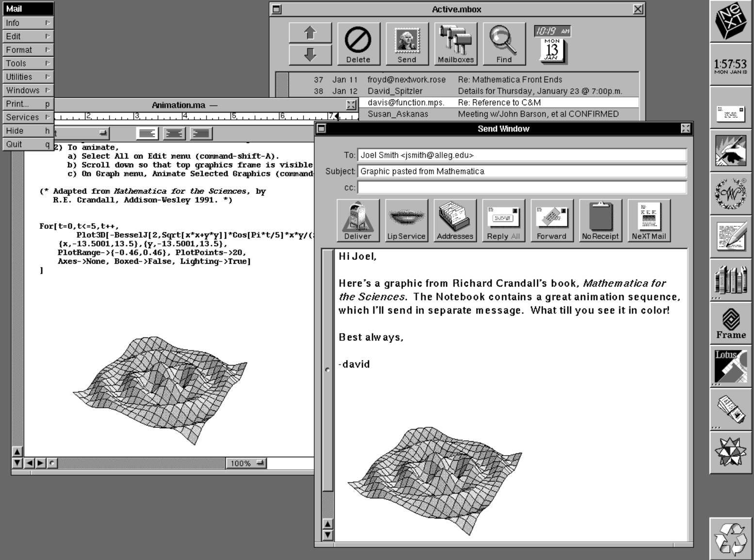754x560 pixels.
Task: Miniaturize the Send Window
Action: [x=321, y=128]
